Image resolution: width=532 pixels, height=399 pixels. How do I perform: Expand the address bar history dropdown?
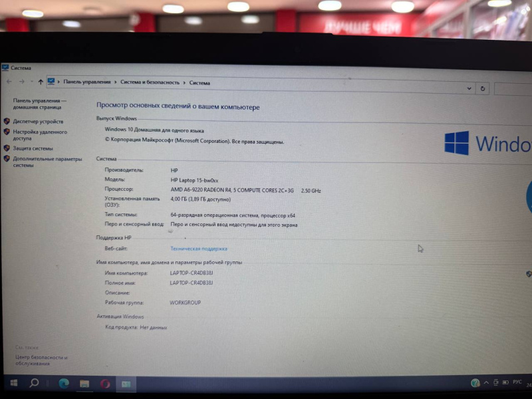tap(469, 88)
